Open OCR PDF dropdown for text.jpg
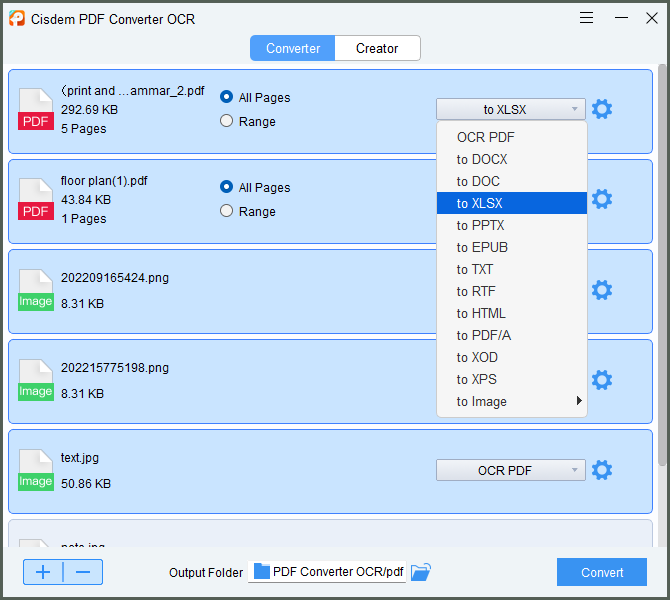This screenshot has width=670, height=600. coord(510,470)
